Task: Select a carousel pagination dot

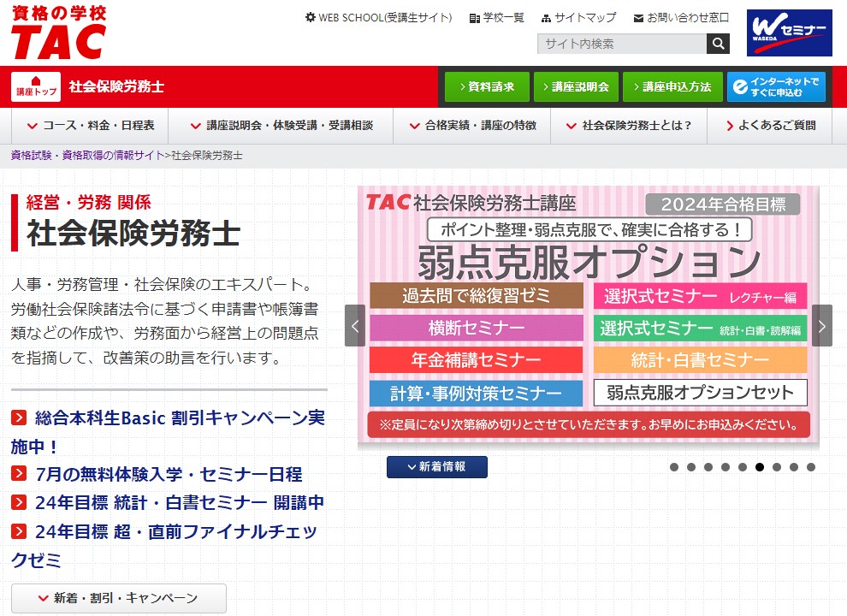Action: tap(760, 466)
